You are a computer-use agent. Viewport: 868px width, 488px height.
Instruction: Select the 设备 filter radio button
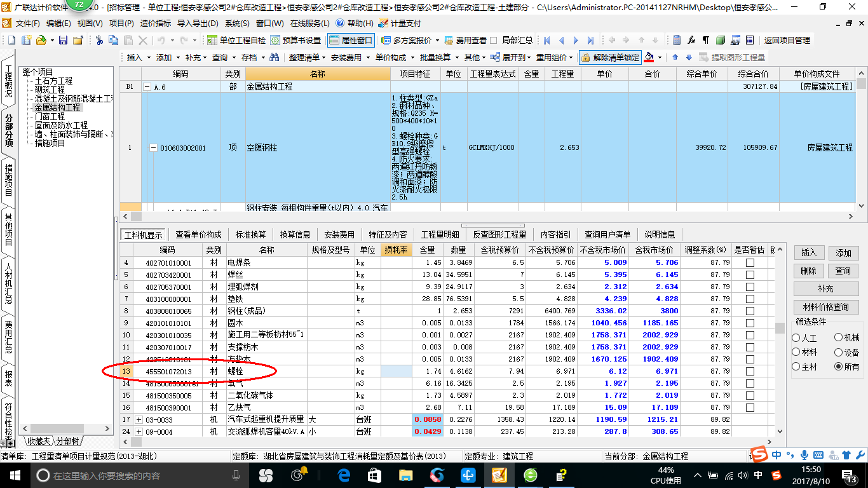tap(838, 352)
